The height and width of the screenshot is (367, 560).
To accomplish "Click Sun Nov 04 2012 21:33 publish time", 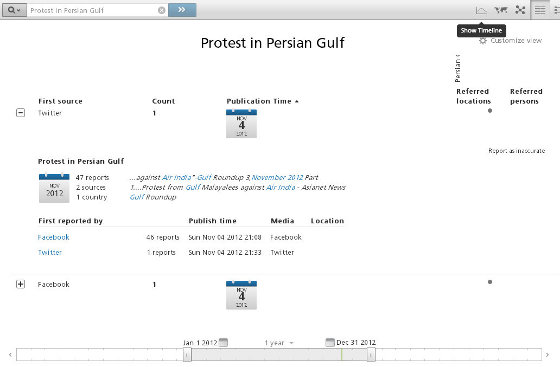I will pyautogui.click(x=225, y=252).
